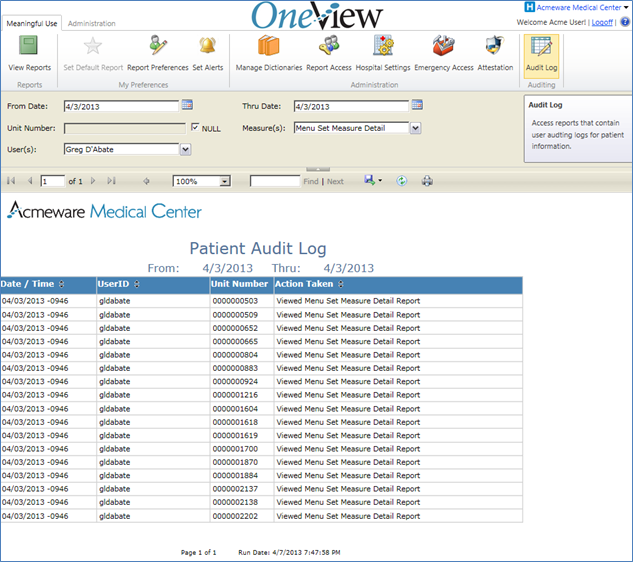Screen dimensions: 633x562
Task: Switch to the Meaningful Use tab
Action: [x=31, y=23]
